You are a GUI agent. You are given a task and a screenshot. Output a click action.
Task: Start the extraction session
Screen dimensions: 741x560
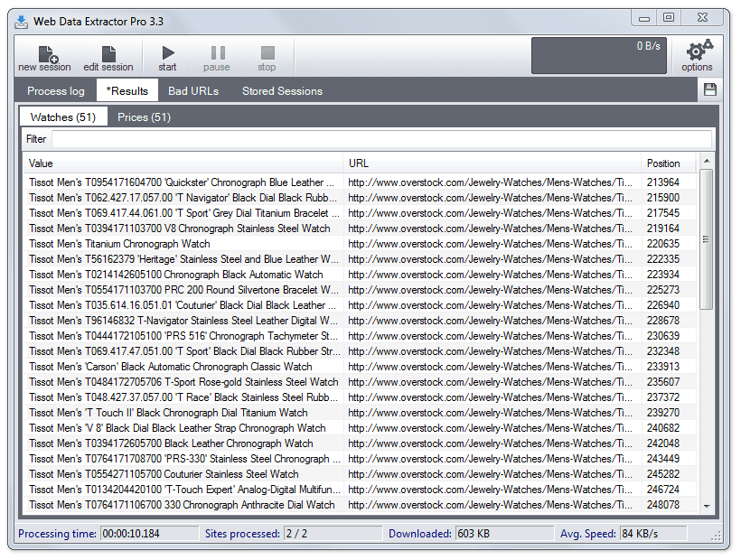166,56
